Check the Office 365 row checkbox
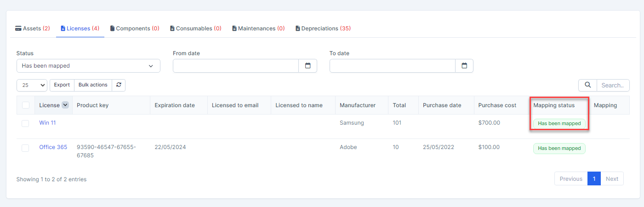644x207 pixels. 25,148
